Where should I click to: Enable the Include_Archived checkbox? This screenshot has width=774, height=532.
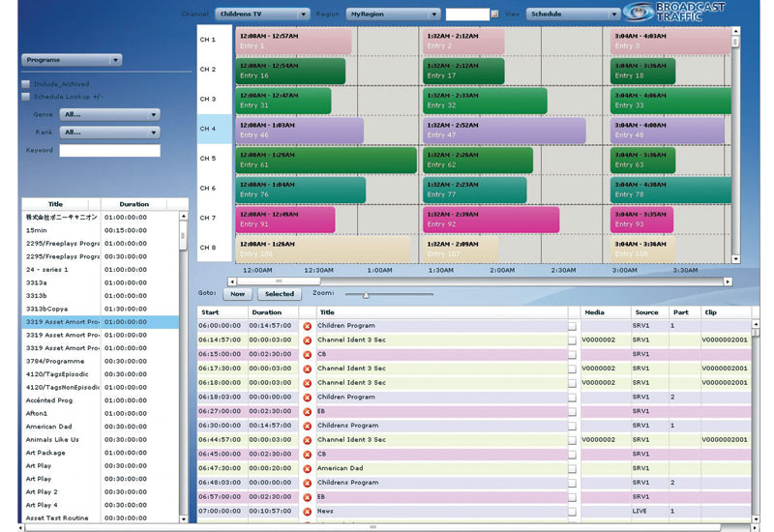[26, 84]
